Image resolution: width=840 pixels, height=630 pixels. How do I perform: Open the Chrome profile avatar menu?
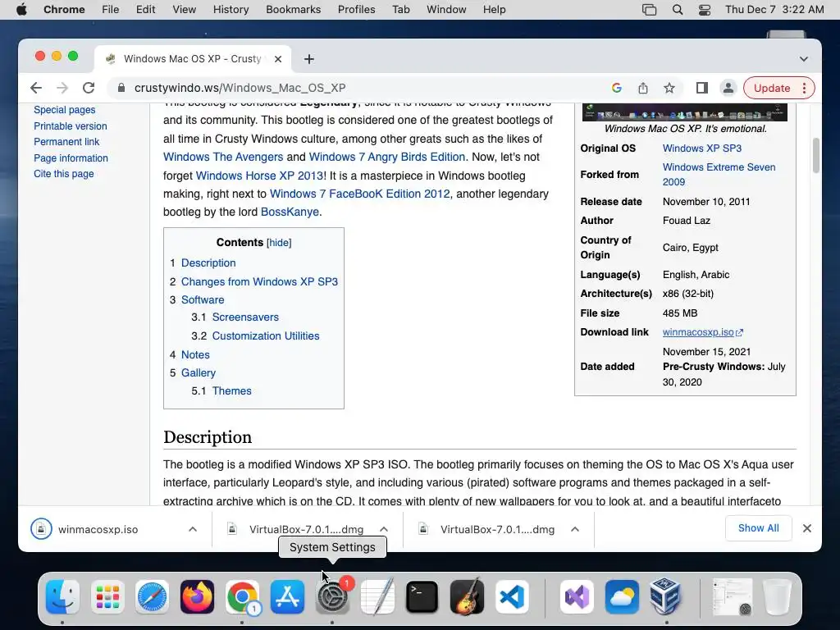[x=728, y=88]
